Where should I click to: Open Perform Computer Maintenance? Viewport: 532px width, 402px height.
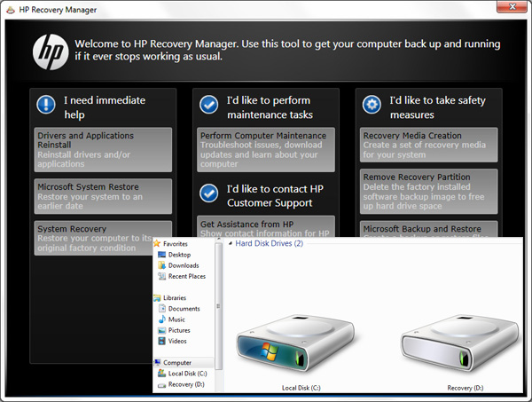pyautogui.click(x=266, y=149)
